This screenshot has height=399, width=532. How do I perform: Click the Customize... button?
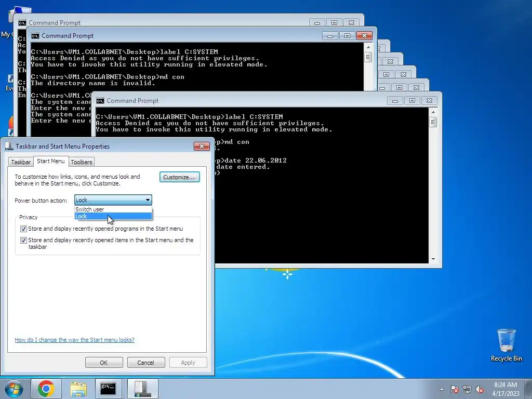click(179, 177)
